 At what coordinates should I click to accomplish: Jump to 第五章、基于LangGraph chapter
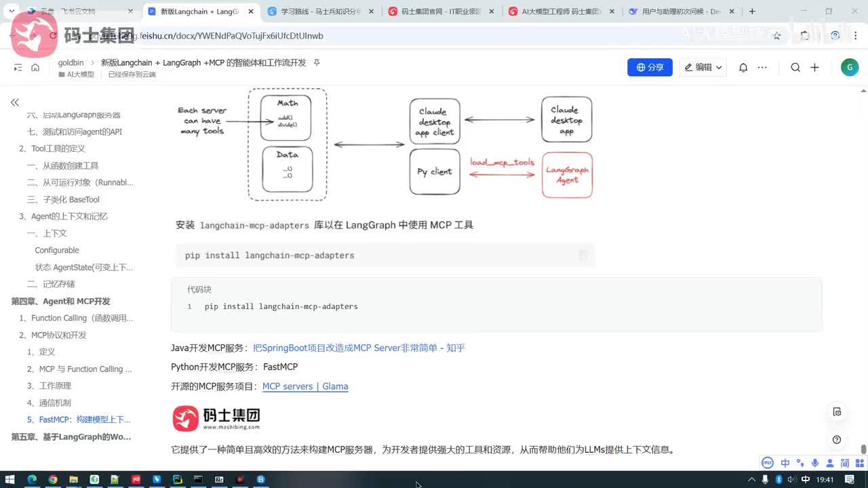(71, 436)
